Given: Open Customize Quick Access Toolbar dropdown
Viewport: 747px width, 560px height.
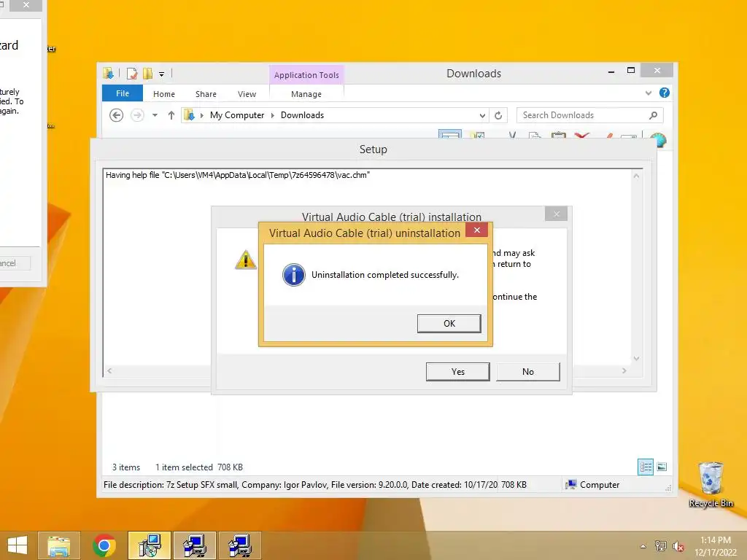Looking at the screenshot, I should click(x=161, y=74).
